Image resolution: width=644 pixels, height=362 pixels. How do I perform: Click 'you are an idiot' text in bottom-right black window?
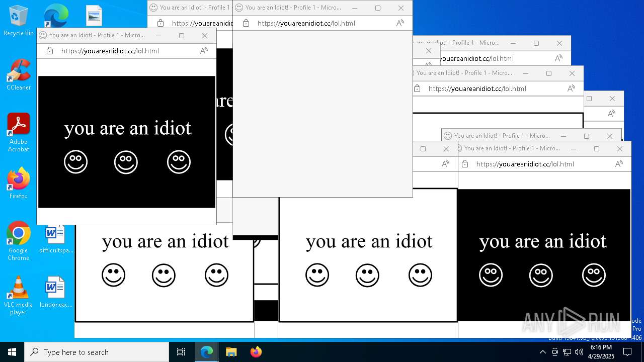tap(543, 242)
